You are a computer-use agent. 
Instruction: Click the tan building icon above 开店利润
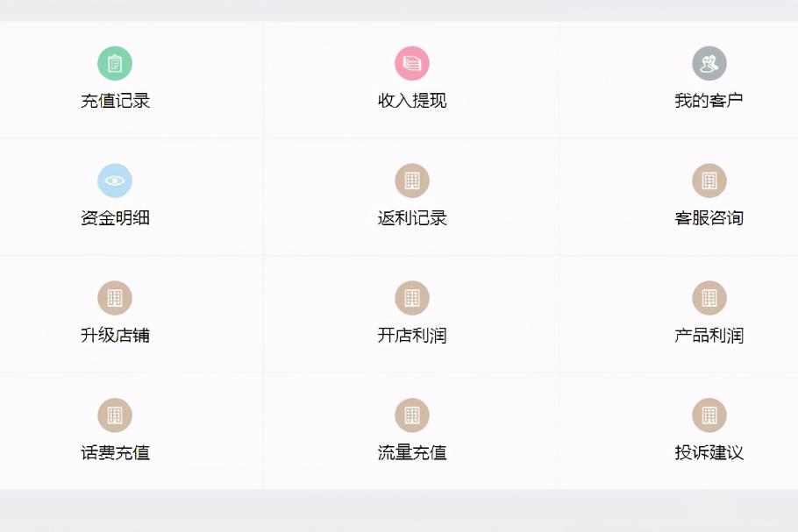click(x=412, y=298)
